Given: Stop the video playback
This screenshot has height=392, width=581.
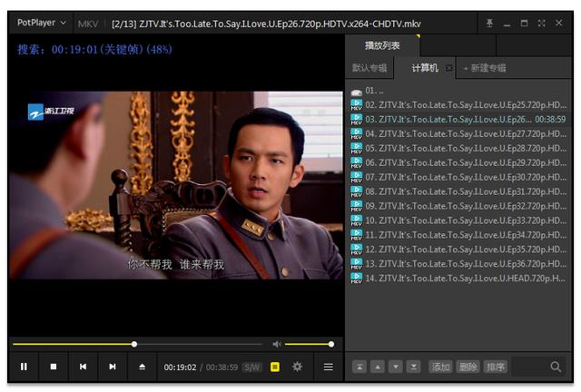Looking at the screenshot, I should point(54,367).
